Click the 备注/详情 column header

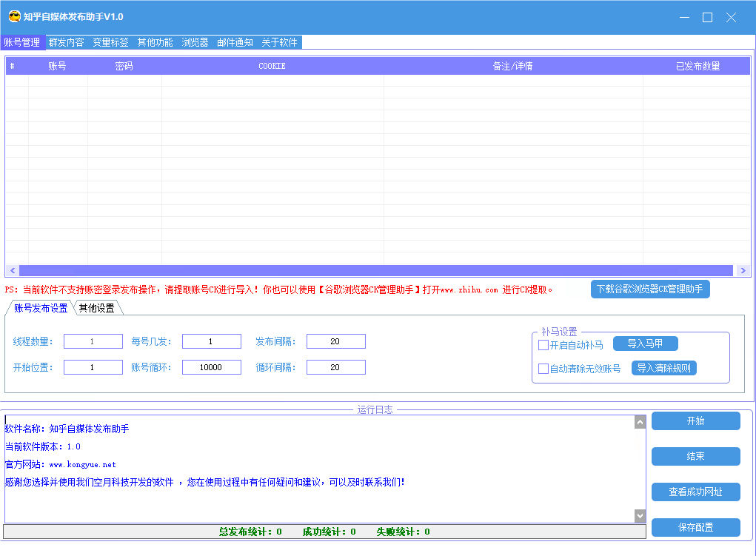513,66
